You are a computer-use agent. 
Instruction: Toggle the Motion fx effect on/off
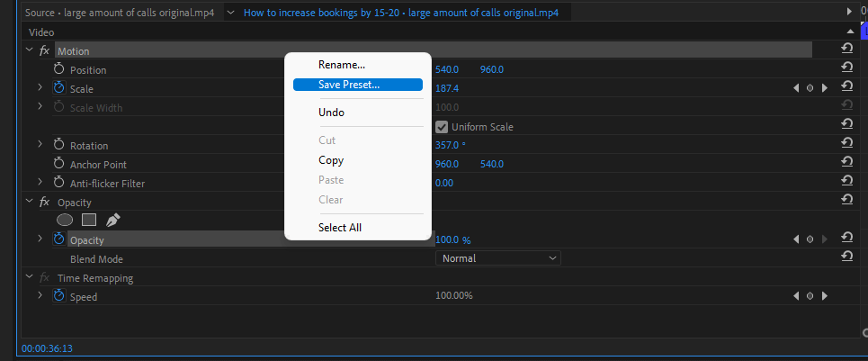[44, 51]
